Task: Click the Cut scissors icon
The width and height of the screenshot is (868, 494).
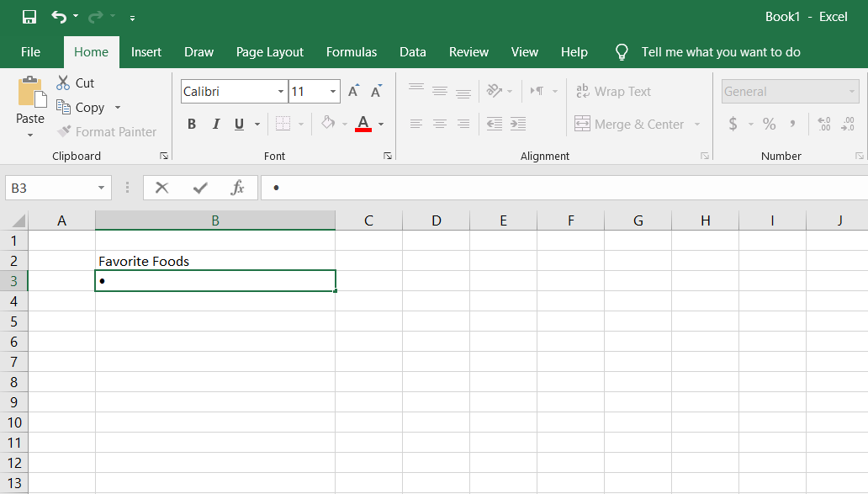Action: point(63,83)
